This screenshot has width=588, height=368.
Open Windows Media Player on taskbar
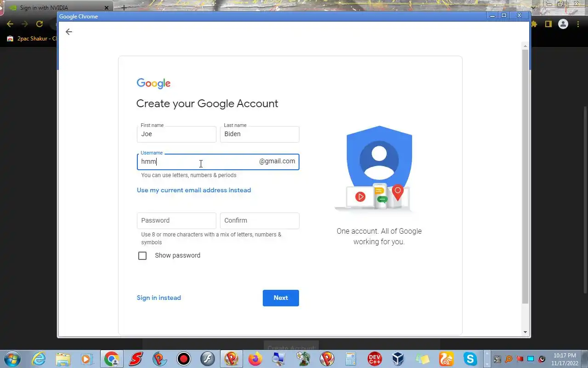point(87,359)
